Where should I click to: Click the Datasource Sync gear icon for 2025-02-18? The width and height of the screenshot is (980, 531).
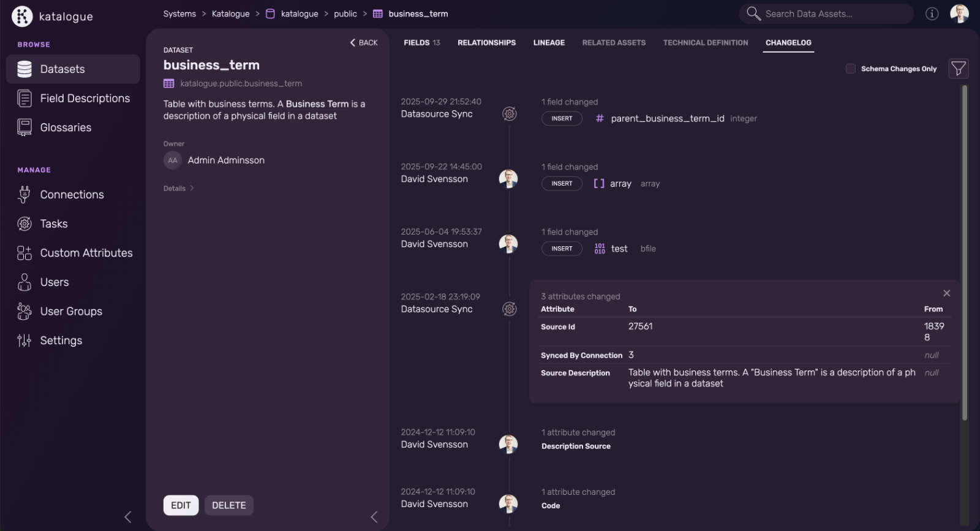point(510,309)
